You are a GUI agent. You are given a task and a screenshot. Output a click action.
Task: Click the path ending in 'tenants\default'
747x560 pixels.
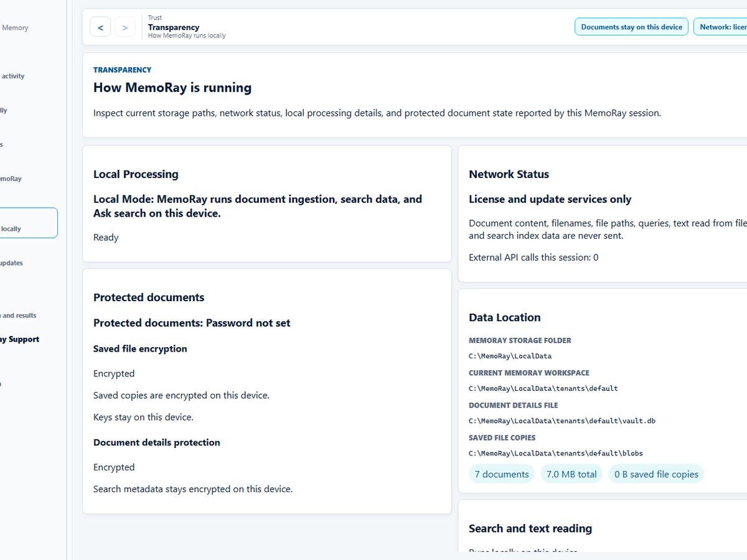click(x=543, y=388)
